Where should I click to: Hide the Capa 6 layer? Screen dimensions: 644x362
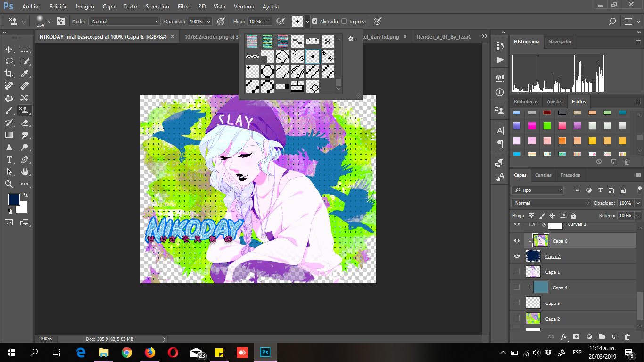click(517, 241)
